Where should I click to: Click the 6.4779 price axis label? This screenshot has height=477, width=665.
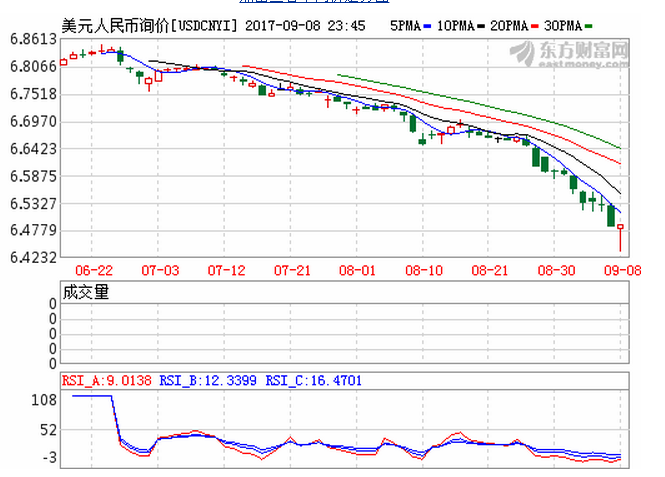[34, 230]
